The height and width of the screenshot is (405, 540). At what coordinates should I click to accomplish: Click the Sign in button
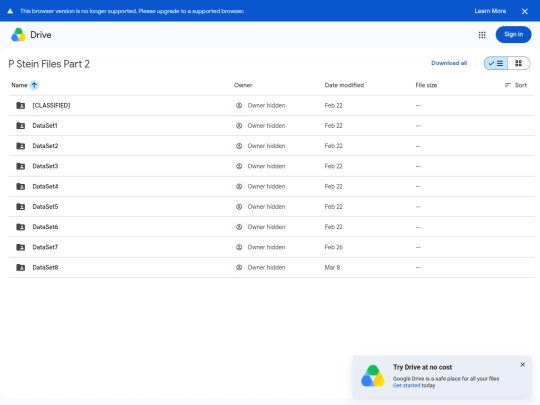tap(513, 34)
